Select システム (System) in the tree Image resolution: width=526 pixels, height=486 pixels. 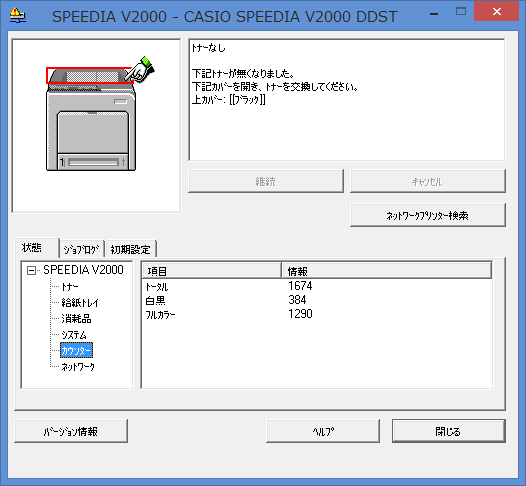74,335
